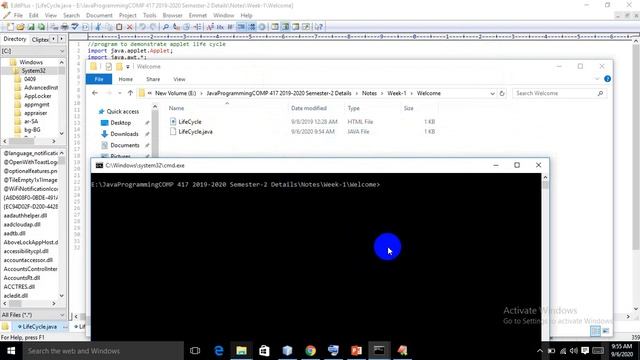This screenshot has width=640, height=360.
Task: Click the Redo icon in EditPlus toolbar
Action: pos(153,27)
